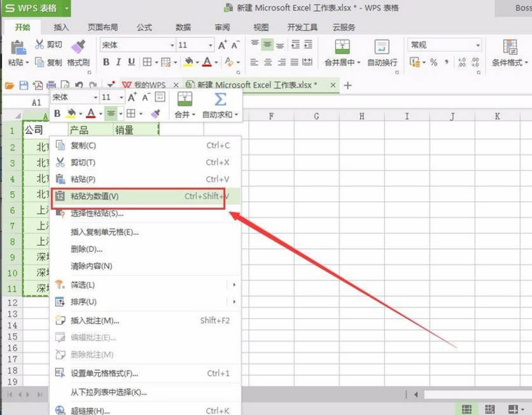Click the plus to add new document tab
Screen dimensions: 532x415
click(347, 85)
